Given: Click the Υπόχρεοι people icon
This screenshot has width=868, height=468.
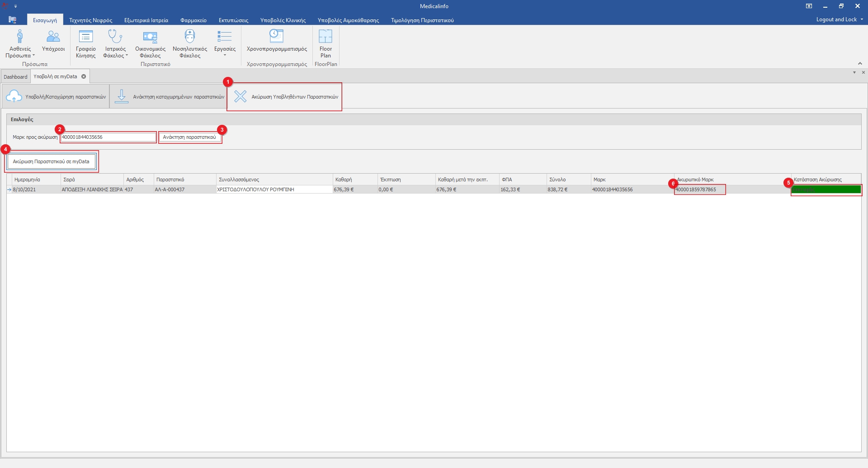Looking at the screenshot, I should [53, 41].
